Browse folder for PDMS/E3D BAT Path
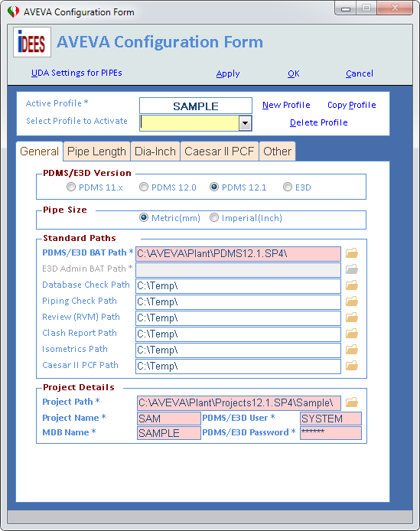 [x=352, y=253]
